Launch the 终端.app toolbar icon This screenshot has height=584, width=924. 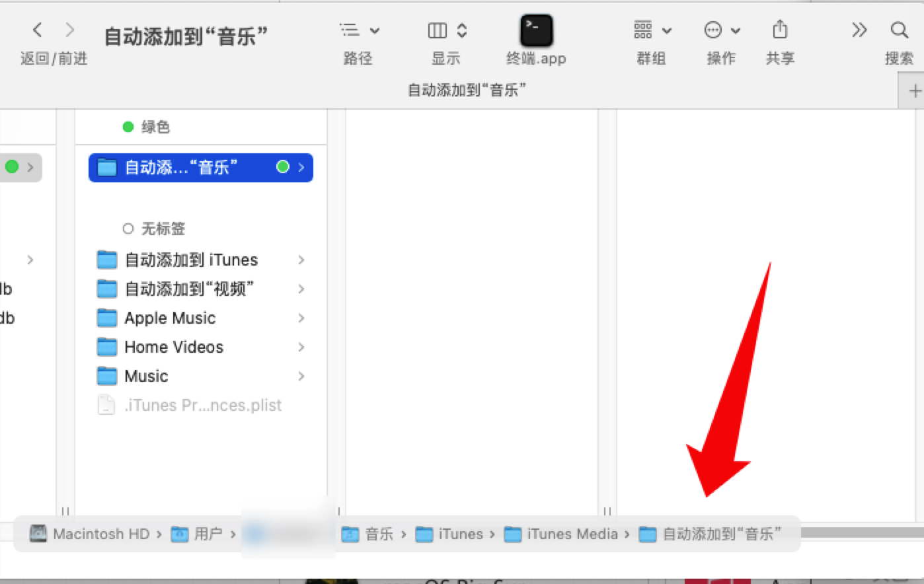tap(536, 31)
